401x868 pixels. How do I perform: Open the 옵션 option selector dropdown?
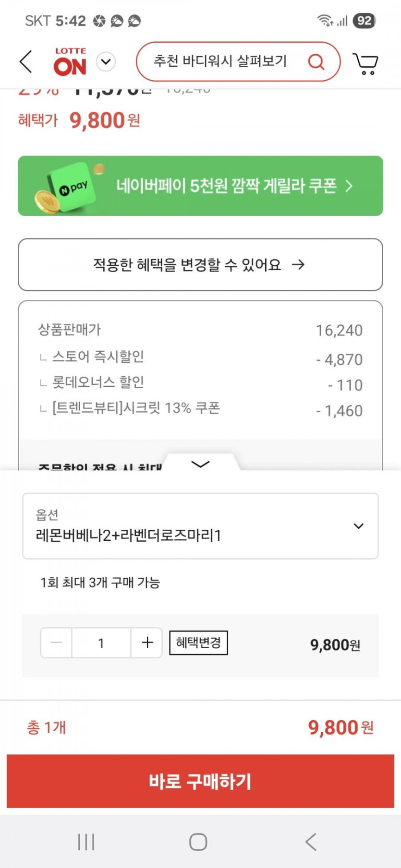click(x=200, y=526)
